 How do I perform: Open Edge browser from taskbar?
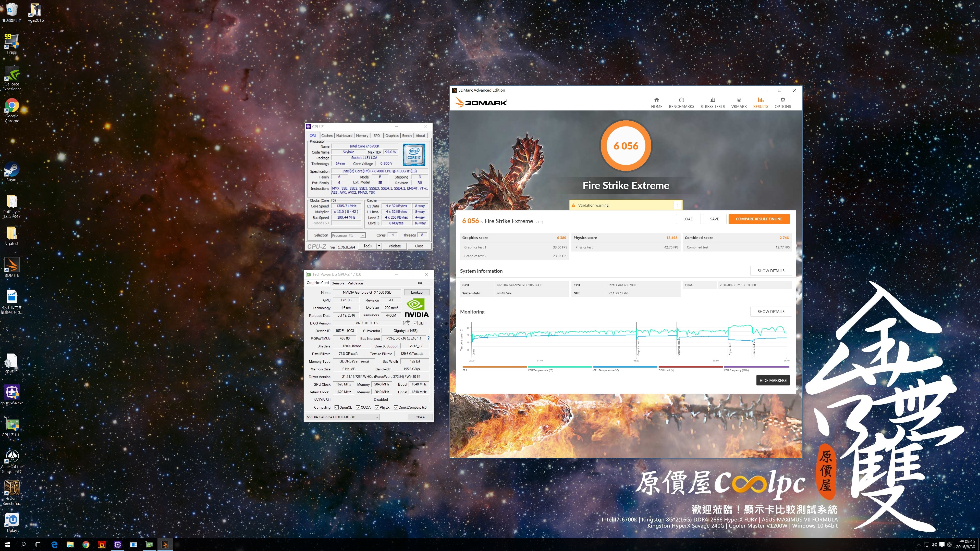(54, 545)
